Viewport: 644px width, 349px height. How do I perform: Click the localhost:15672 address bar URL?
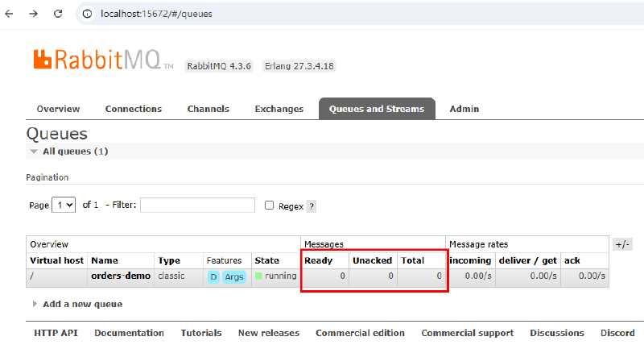click(156, 14)
